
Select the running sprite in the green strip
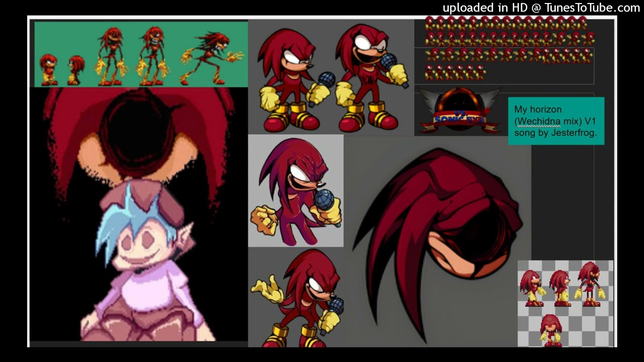(x=211, y=57)
